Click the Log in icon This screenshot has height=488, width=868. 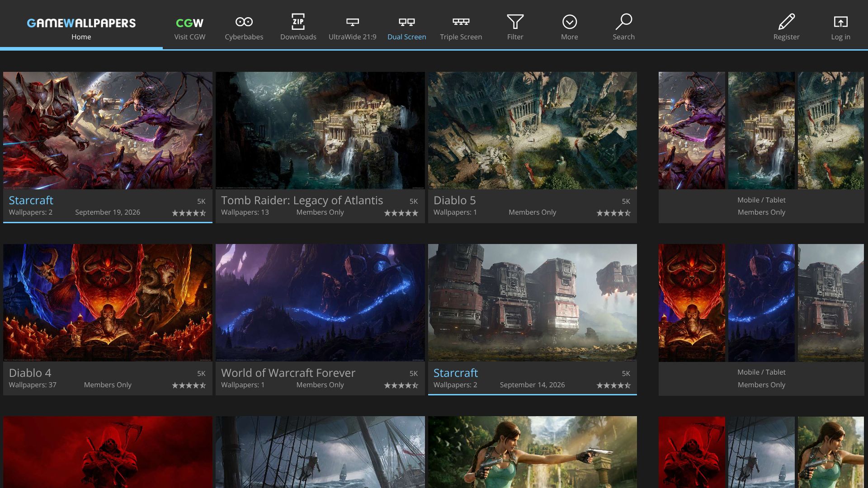[x=840, y=22]
